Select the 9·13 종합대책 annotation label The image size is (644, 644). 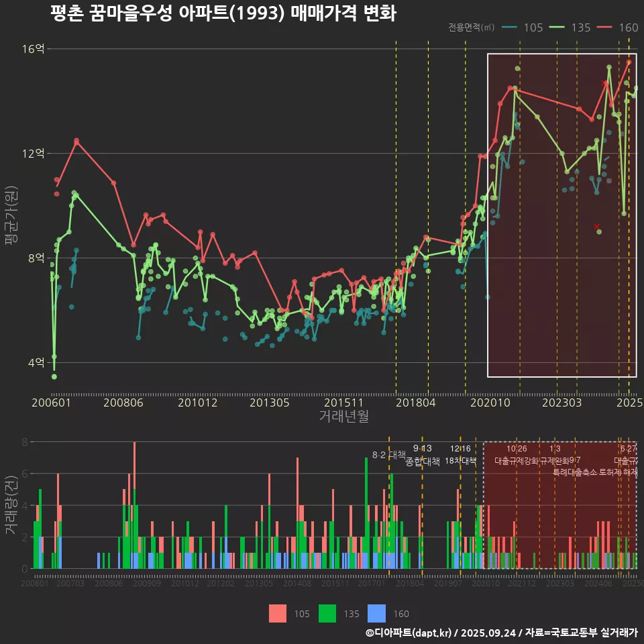pos(423,455)
